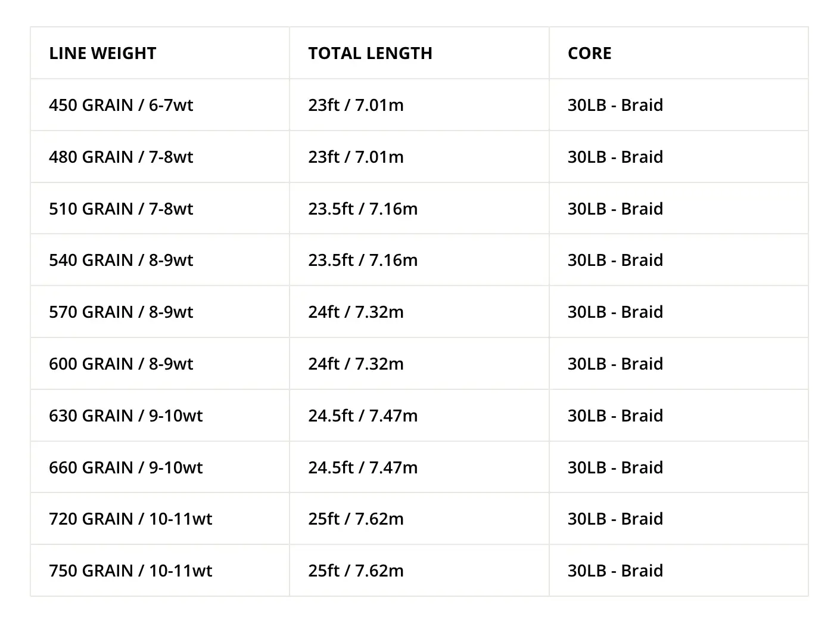Click the core value for 720 GRAIN row
This screenshot has height=626, width=840.
pos(615,519)
